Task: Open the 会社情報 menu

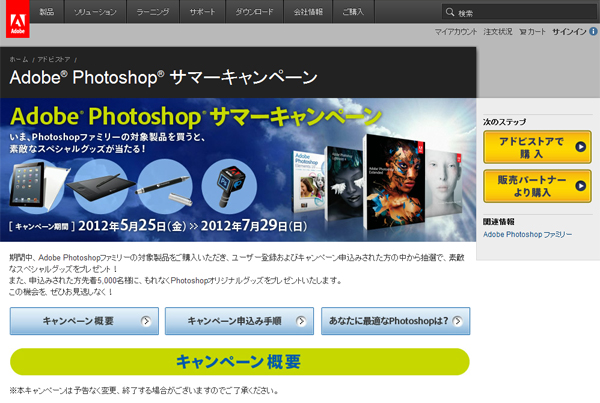Action: point(308,12)
